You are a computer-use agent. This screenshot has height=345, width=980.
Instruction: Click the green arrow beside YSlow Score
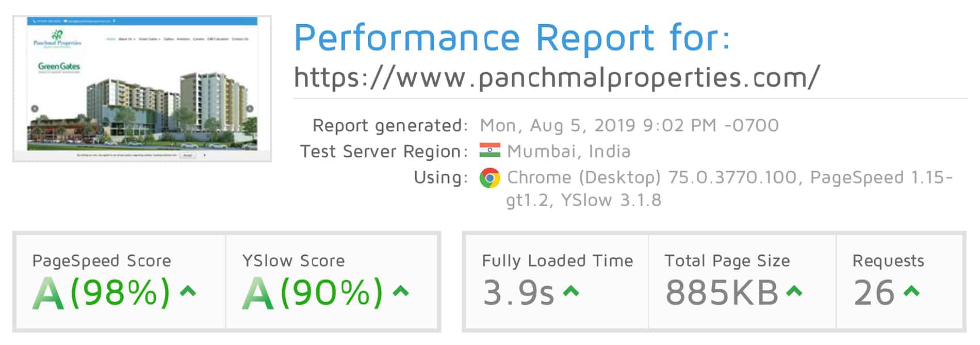pos(401,292)
